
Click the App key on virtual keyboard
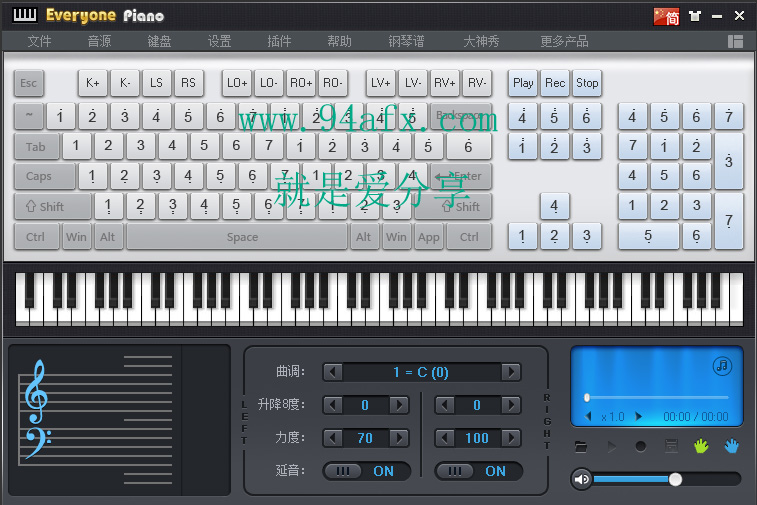(429, 237)
